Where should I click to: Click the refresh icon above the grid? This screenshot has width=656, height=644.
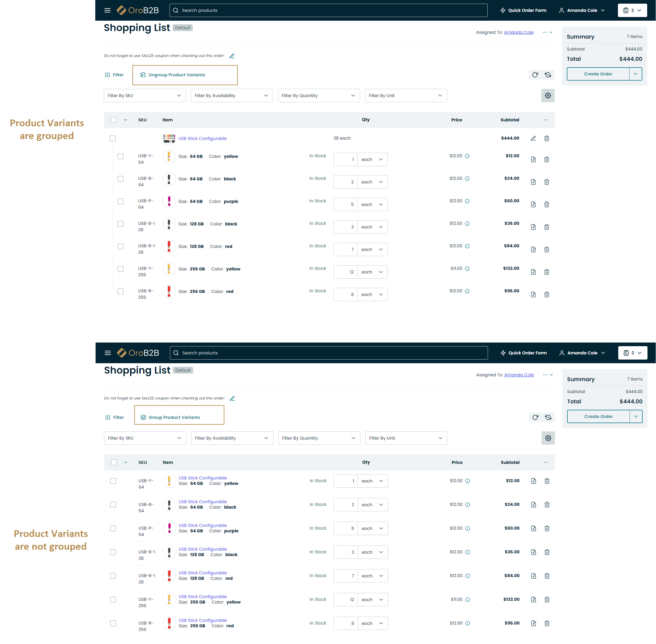535,75
